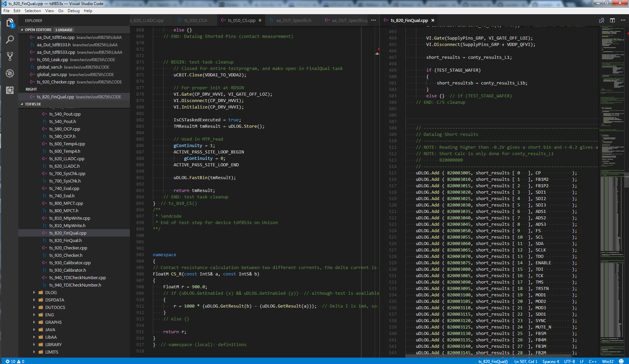Click the C++ language mode indicator

(592, 361)
